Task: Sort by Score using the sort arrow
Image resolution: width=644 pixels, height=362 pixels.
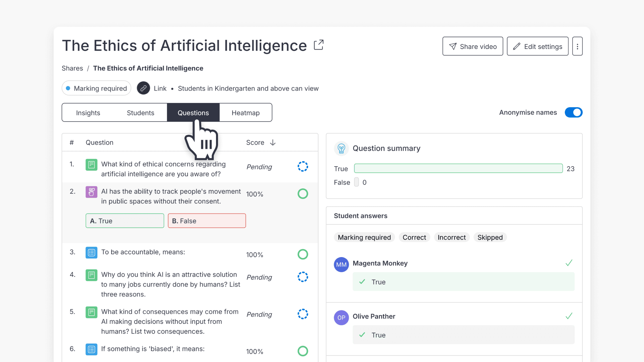Action: (x=273, y=142)
